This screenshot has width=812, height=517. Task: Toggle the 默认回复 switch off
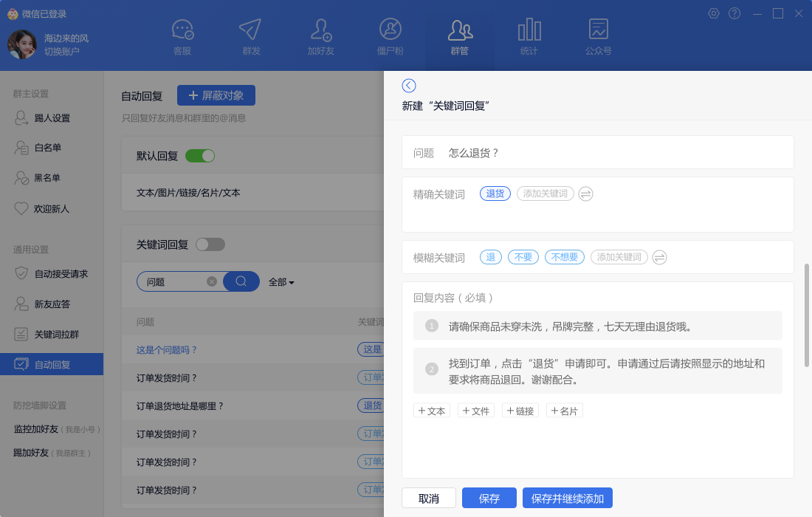[200, 156]
